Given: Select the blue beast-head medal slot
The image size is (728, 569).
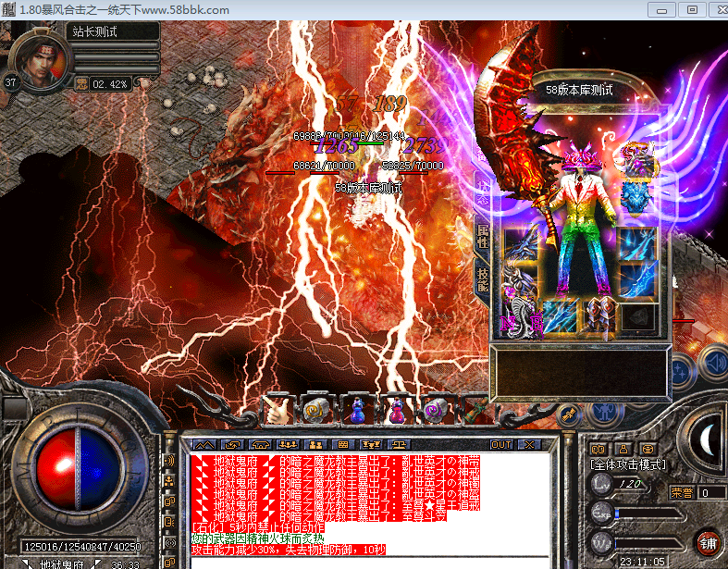Looking at the screenshot, I should (637, 197).
